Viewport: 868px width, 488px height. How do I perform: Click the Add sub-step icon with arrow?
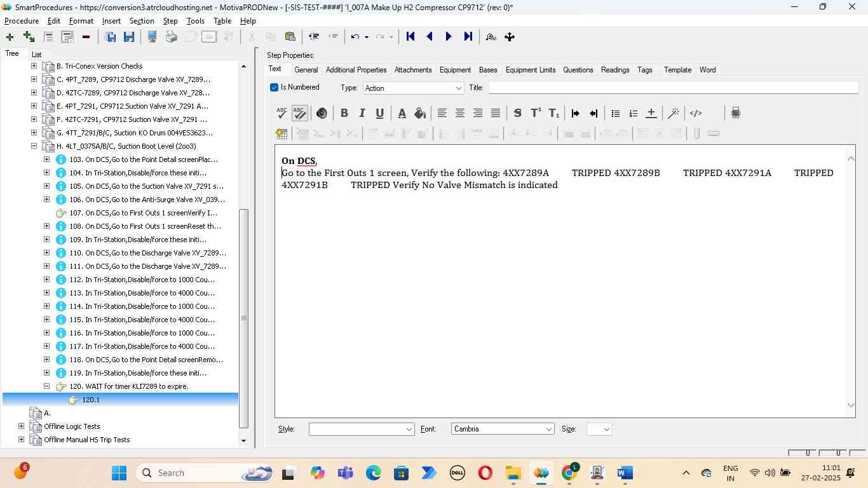(x=29, y=37)
